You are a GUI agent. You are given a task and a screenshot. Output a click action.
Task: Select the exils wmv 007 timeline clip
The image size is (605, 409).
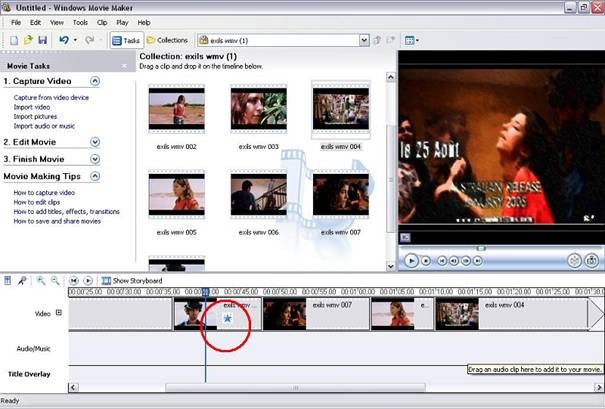coord(316,314)
